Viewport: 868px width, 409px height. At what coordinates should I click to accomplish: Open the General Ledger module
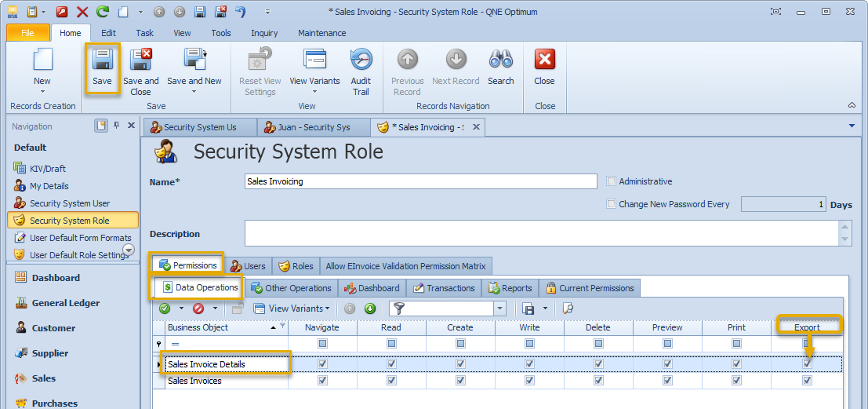pos(65,303)
